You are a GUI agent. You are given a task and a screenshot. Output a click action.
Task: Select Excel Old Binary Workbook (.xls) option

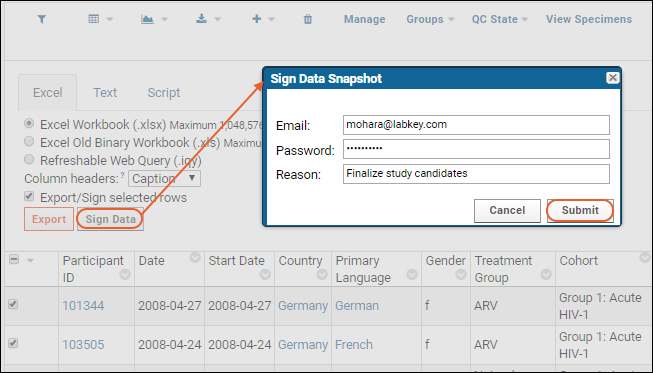pos(29,142)
